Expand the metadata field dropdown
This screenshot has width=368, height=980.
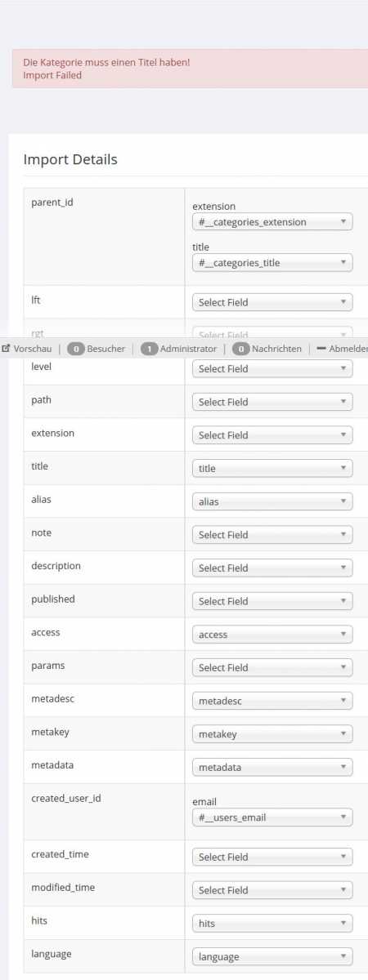[x=272, y=768]
